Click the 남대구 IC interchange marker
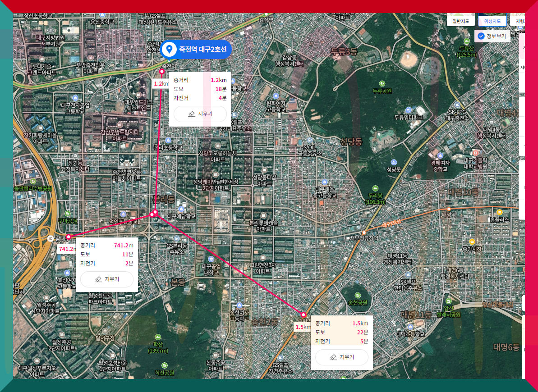Viewport: 538px width, 392px height. pos(51,238)
